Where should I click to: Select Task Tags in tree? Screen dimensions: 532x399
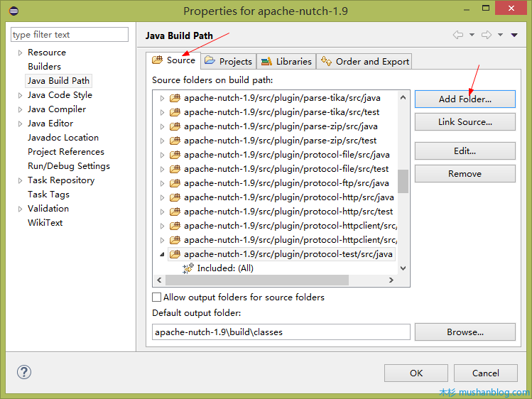point(48,195)
